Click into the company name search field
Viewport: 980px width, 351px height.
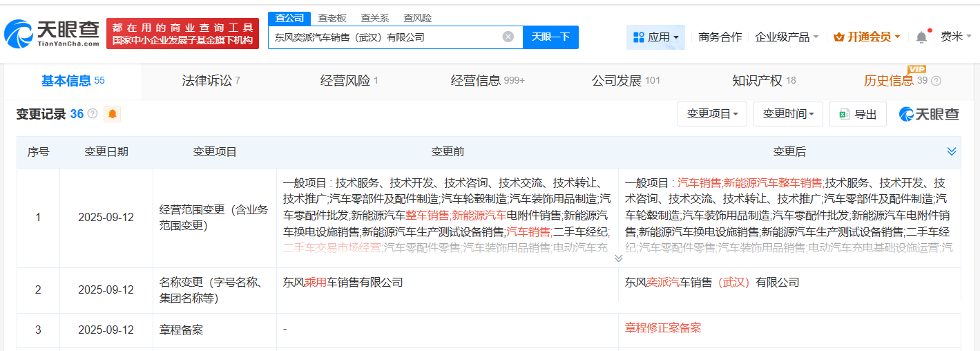point(383,37)
